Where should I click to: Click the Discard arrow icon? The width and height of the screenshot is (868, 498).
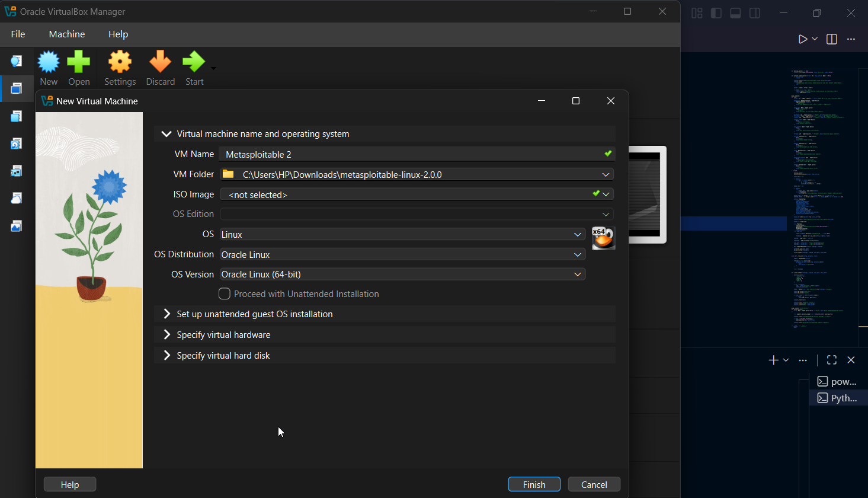click(x=160, y=62)
